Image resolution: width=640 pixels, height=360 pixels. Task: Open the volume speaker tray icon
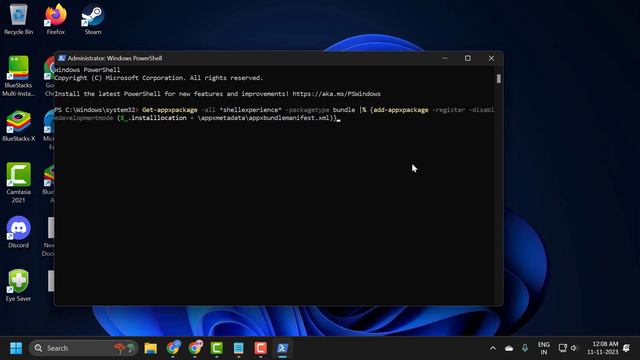tap(574, 348)
